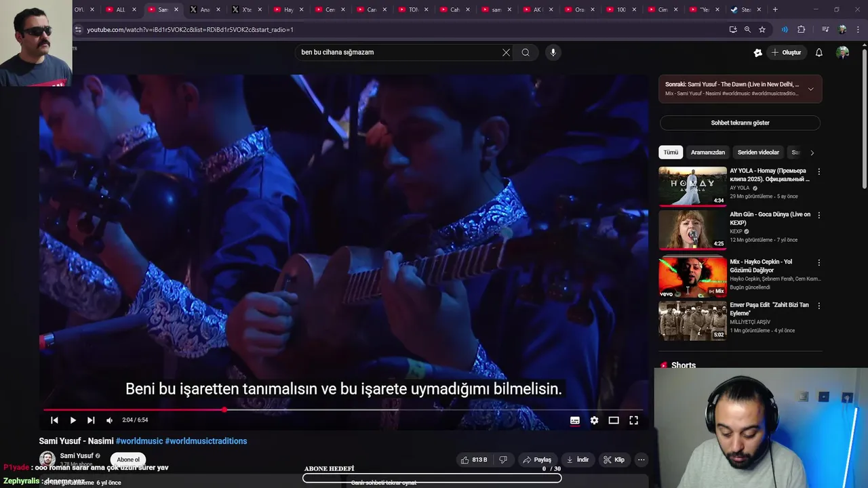
Task: Click the youtube.com address bar URL
Action: [190, 30]
